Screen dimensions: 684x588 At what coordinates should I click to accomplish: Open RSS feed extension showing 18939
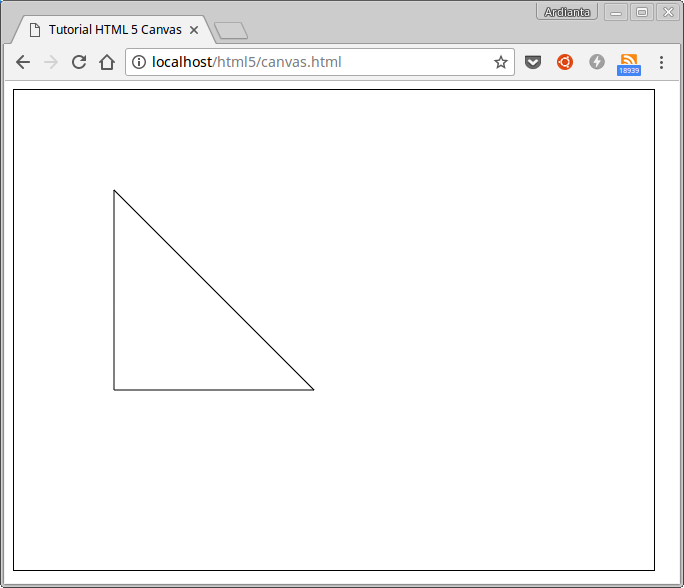click(629, 64)
